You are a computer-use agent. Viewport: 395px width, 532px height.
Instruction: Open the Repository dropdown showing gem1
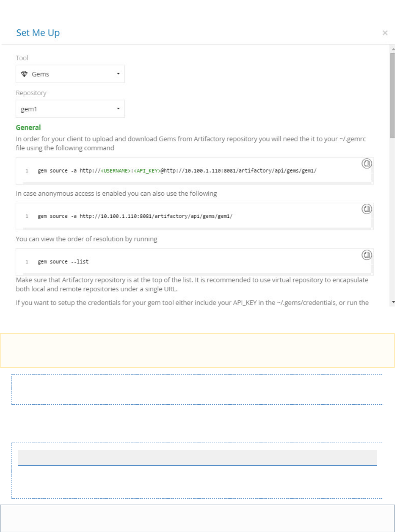click(70, 109)
